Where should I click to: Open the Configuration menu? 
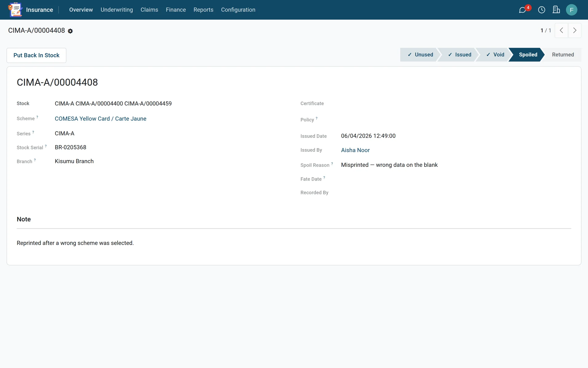(x=238, y=10)
